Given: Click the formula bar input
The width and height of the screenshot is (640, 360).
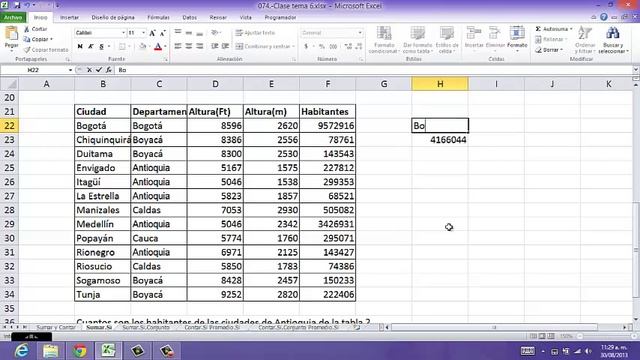Looking at the screenshot, I should 373,70.
